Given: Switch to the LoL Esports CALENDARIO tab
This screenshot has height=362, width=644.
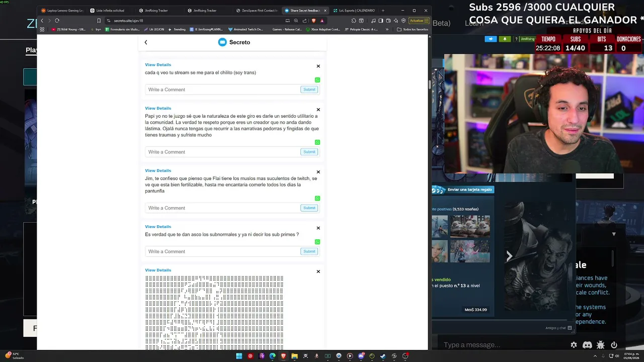Looking at the screenshot, I should pos(354,11).
